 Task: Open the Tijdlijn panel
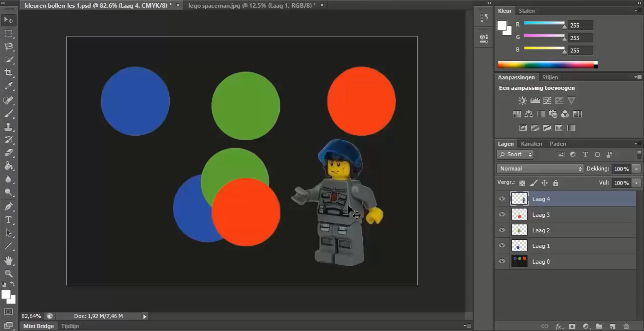pyautogui.click(x=70, y=326)
